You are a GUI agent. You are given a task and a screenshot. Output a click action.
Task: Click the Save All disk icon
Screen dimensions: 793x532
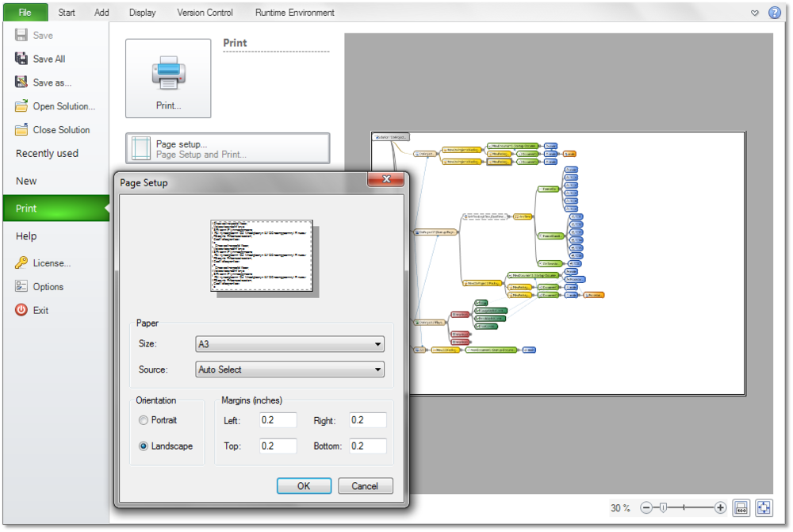pyautogui.click(x=22, y=59)
